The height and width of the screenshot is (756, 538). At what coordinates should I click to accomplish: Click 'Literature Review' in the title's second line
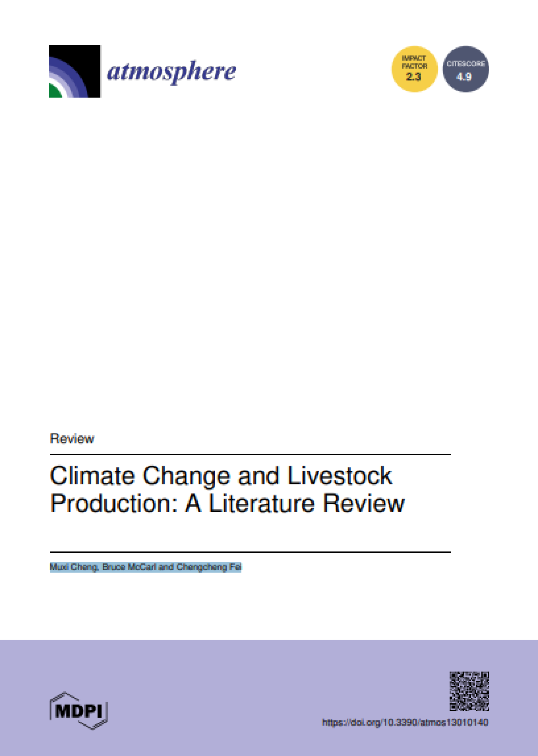[x=307, y=503]
